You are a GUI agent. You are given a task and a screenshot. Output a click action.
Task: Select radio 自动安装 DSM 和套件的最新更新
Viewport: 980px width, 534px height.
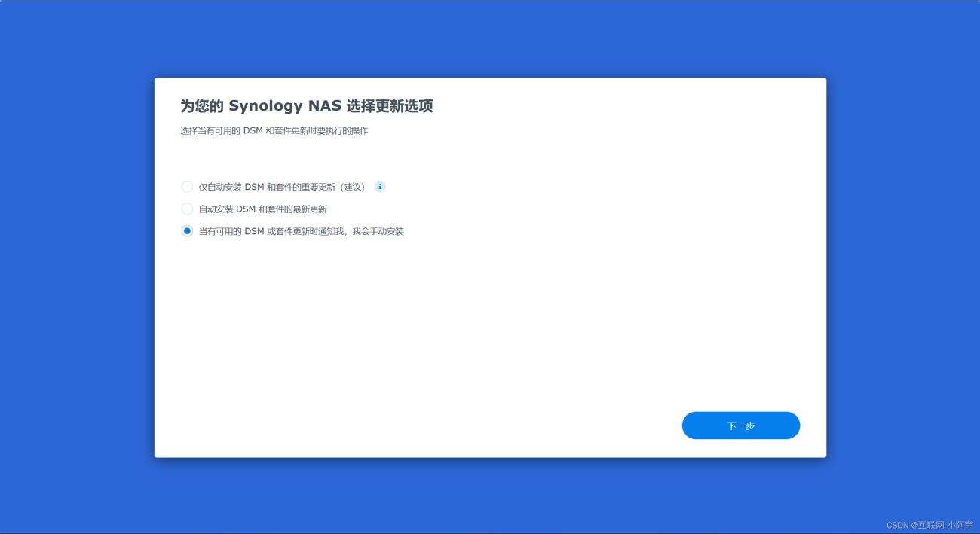[x=187, y=209]
